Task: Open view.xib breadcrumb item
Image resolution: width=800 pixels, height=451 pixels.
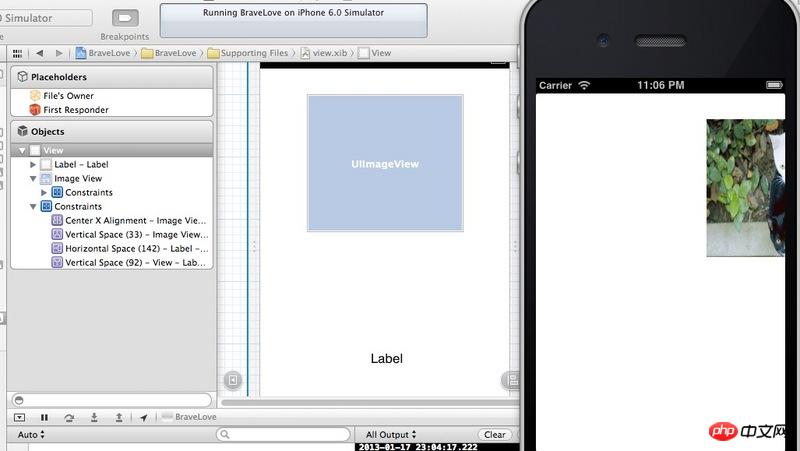Action: (324, 53)
